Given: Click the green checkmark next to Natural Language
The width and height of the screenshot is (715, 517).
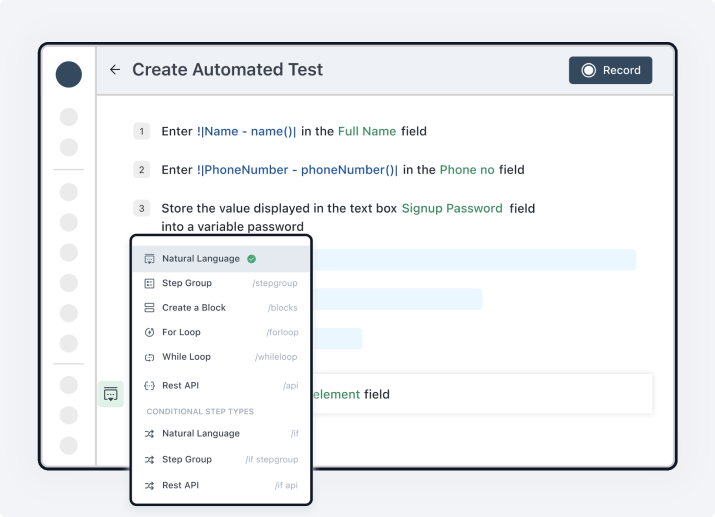Looking at the screenshot, I should 252,259.
